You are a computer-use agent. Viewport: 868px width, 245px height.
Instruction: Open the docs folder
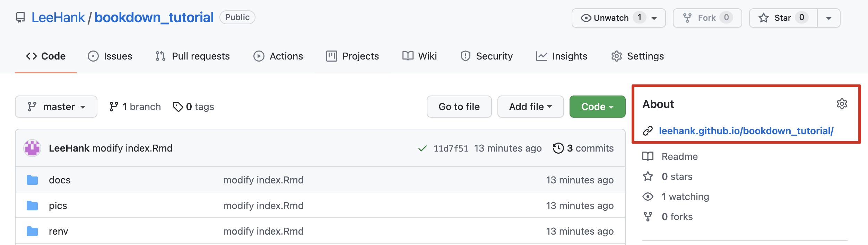coord(60,180)
